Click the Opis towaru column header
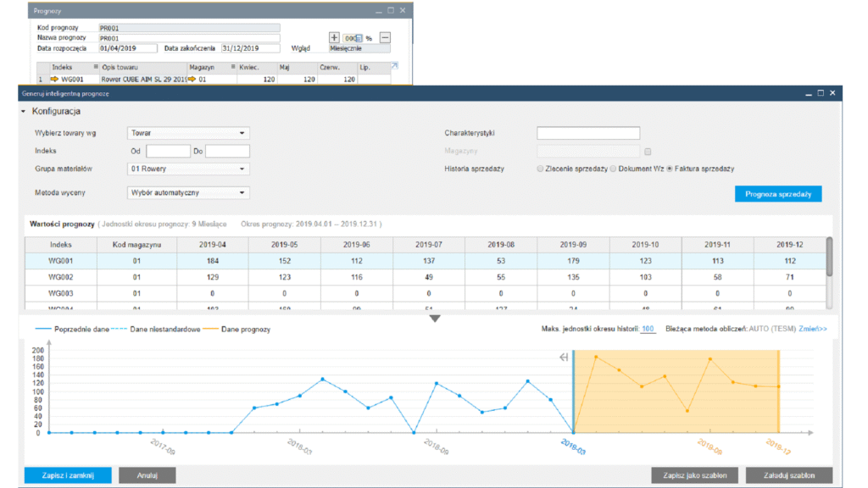868x488 pixels. (x=142, y=67)
